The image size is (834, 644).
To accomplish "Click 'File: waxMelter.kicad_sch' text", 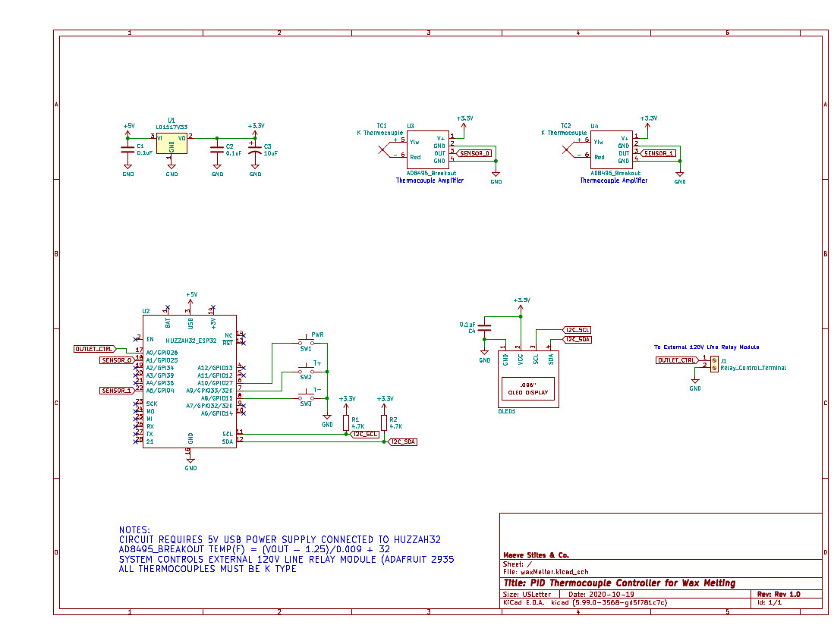I will click(x=546, y=572).
